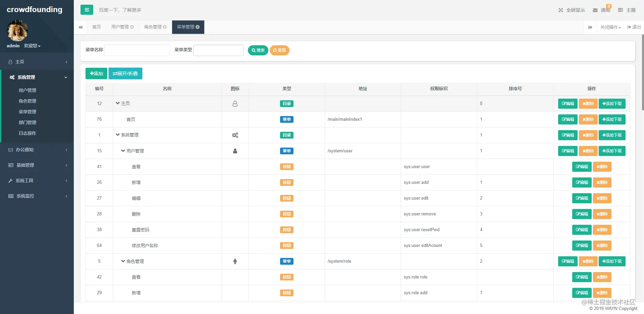
Task: Close the 角色管理 tab via x icon
Action: click(165, 27)
